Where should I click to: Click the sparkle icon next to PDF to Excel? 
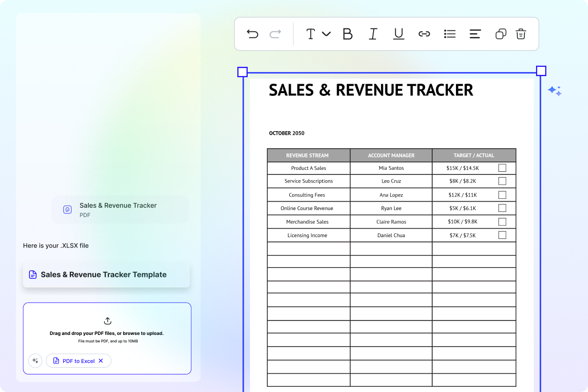click(35, 361)
